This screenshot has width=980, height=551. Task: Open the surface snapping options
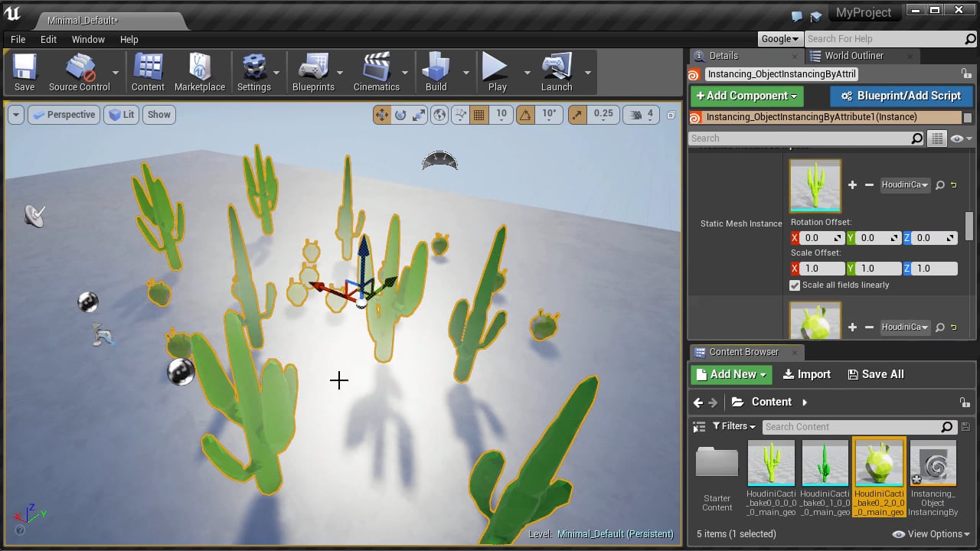(460, 115)
